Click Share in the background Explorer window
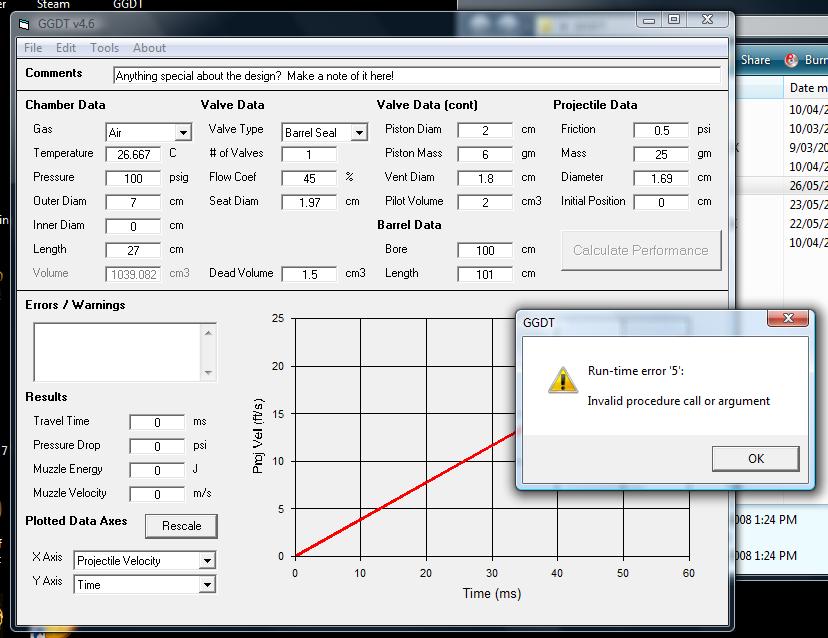The image size is (828, 638). pos(755,60)
